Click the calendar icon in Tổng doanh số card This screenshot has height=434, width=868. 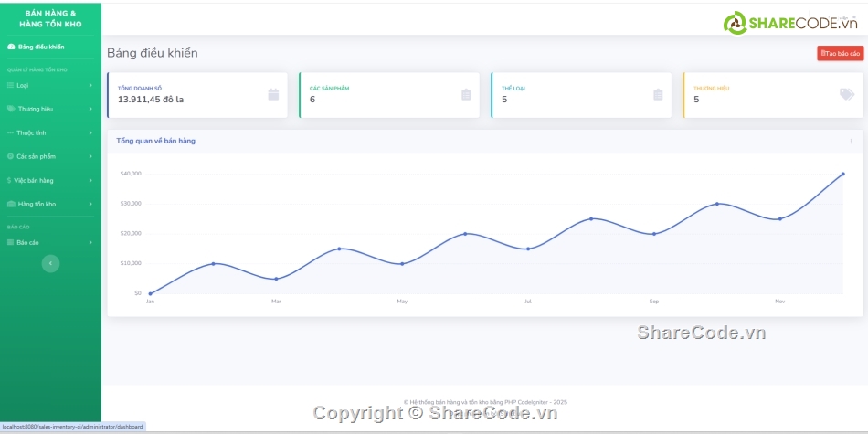(273, 94)
